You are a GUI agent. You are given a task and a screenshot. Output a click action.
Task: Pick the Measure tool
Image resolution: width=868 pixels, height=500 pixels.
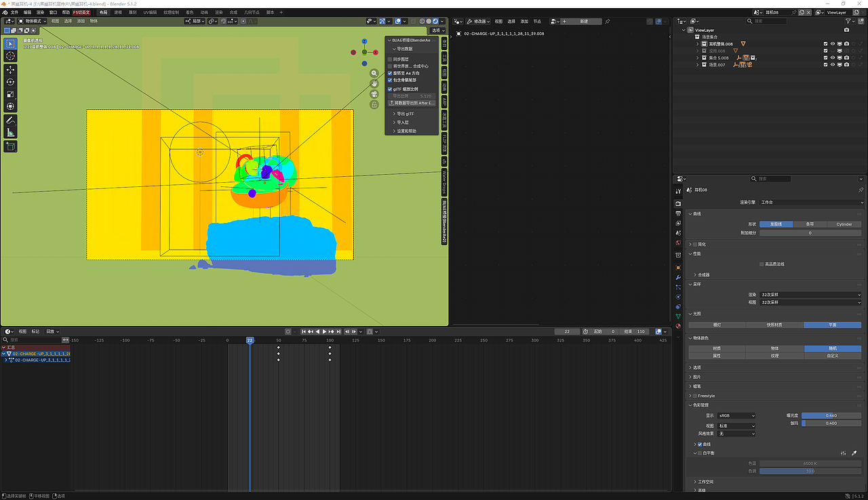click(x=10, y=132)
